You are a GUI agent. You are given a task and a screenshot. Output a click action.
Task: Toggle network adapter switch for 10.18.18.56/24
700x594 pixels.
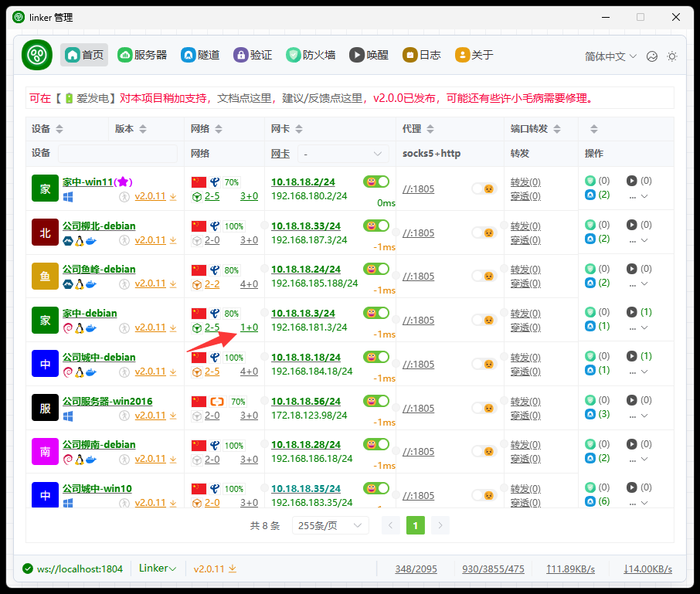(376, 401)
